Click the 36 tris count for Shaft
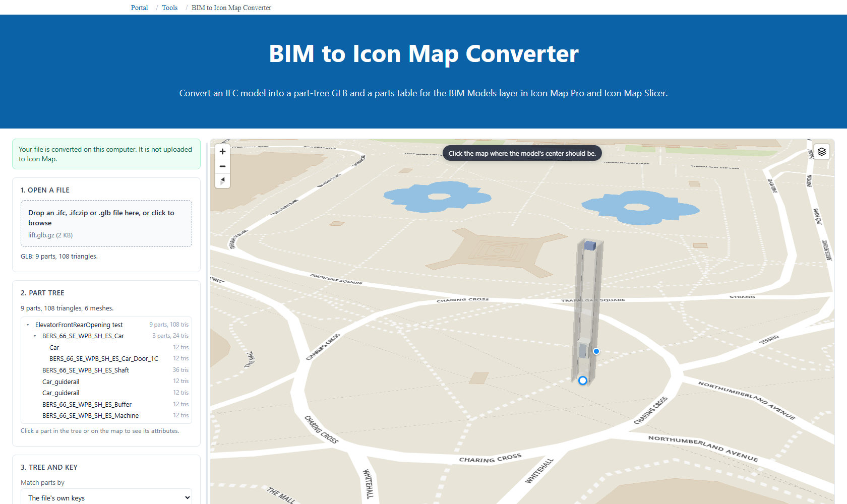 tap(180, 370)
